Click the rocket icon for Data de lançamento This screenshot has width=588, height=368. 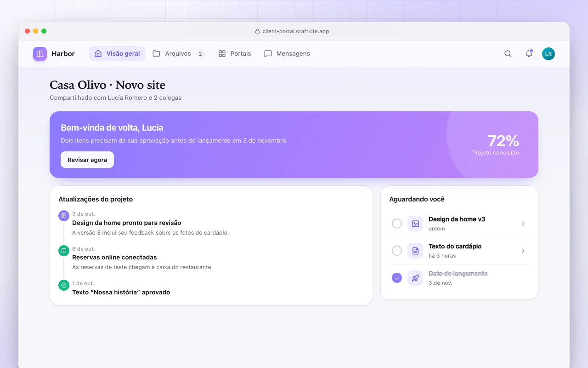(x=415, y=278)
